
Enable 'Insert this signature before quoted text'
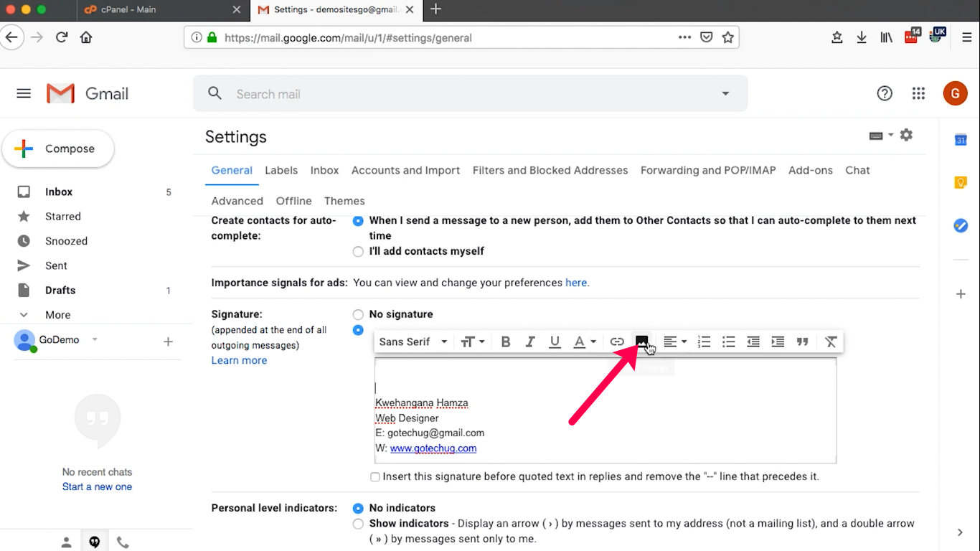point(375,476)
